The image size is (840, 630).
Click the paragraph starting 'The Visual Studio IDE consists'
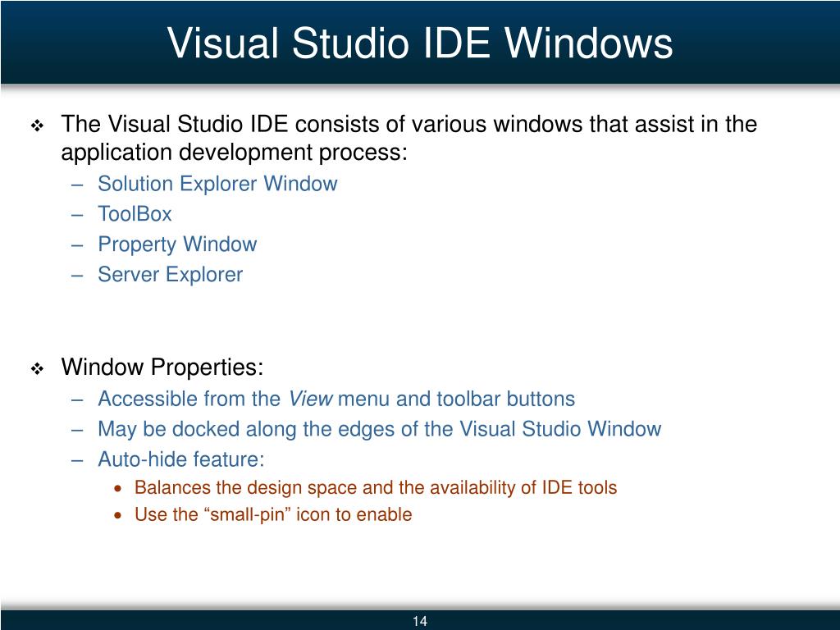[409, 138]
